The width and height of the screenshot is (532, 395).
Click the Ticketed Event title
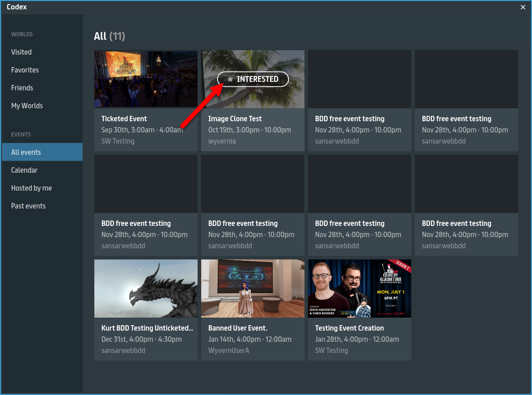[x=124, y=119]
